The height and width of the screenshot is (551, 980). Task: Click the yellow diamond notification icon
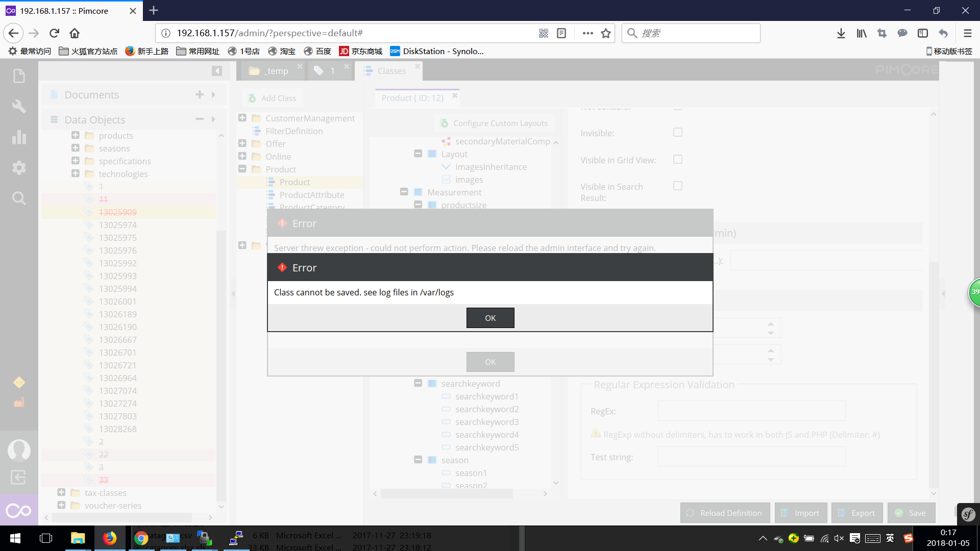point(19,382)
